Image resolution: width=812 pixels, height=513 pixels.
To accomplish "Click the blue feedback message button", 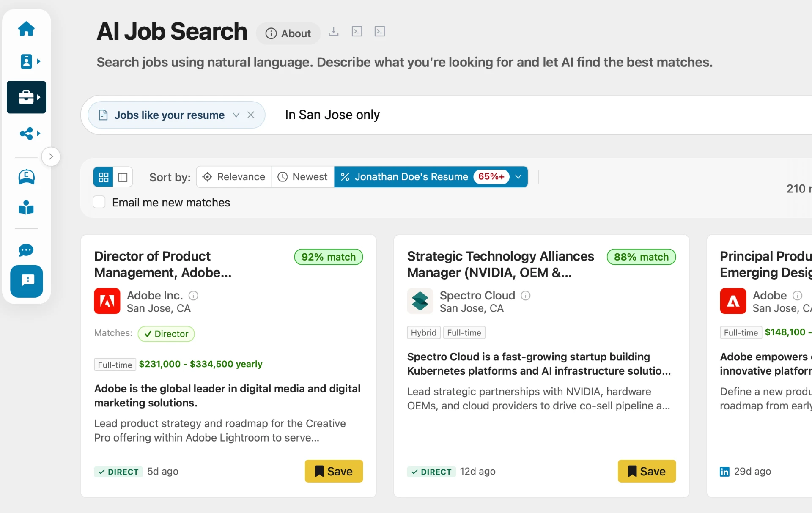I will (x=26, y=281).
